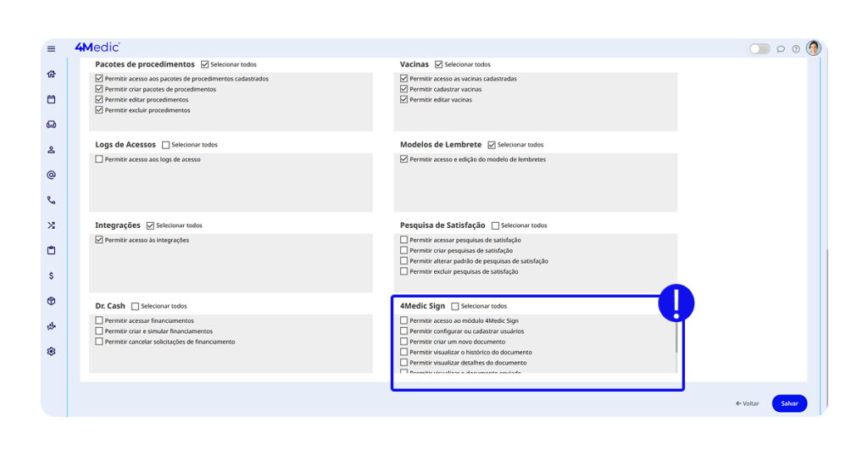This screenshot has height=456, width=868.
Task: Uncheck Permitir editar procedimentos
Action: (99, 100)
